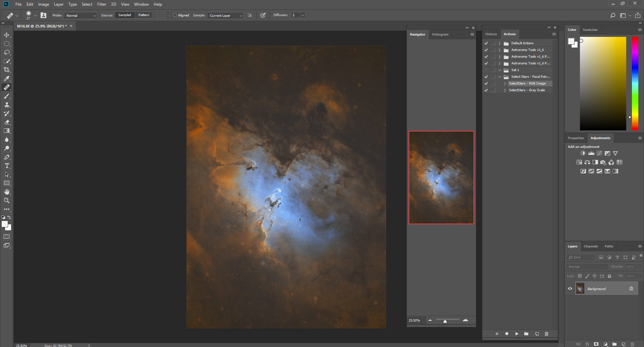This screenshot has height=347, width=644.
Task: Toggle the Default Actions set checkmark
Action: pyautogui.click(x=486, y=43)
